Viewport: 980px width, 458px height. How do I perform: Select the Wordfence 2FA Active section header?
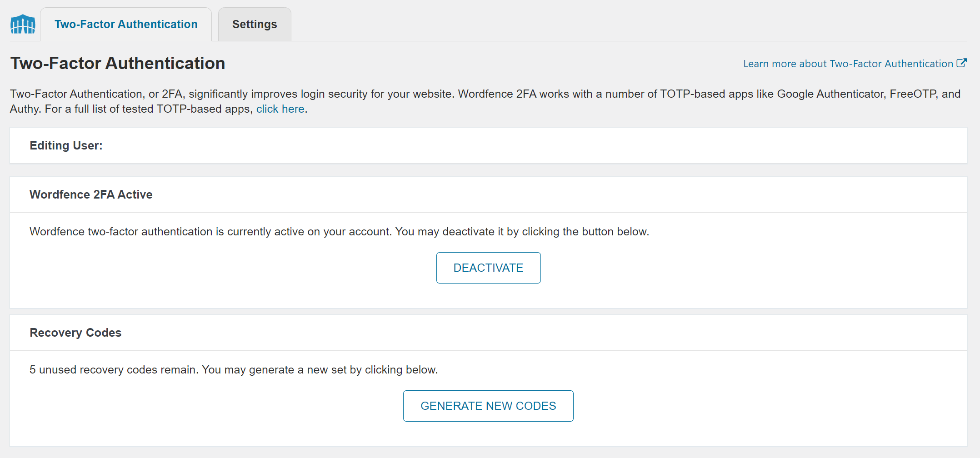point(91,194)
